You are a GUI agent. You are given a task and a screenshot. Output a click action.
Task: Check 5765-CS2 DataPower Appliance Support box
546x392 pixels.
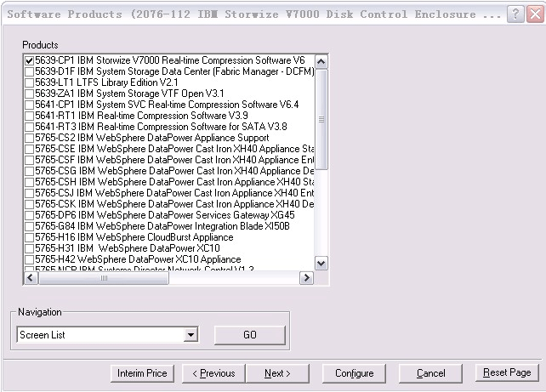29,139
